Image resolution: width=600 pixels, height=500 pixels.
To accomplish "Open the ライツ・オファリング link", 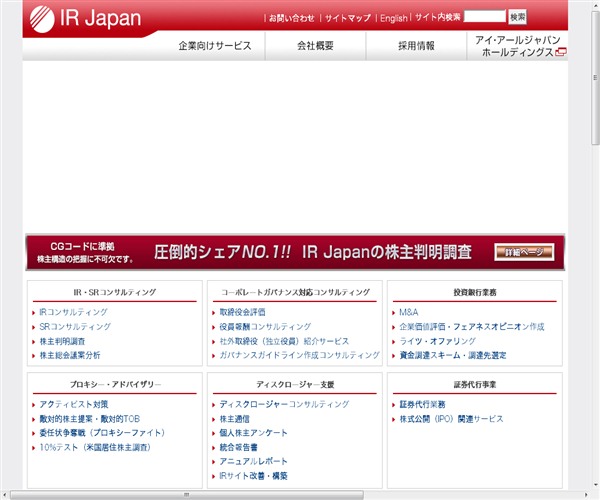I will pos(437,341).
